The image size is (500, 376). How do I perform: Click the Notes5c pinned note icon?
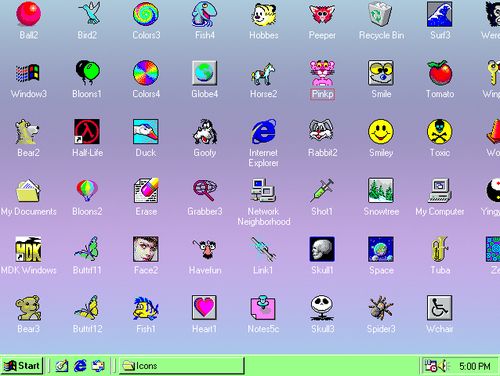(263, 308)
